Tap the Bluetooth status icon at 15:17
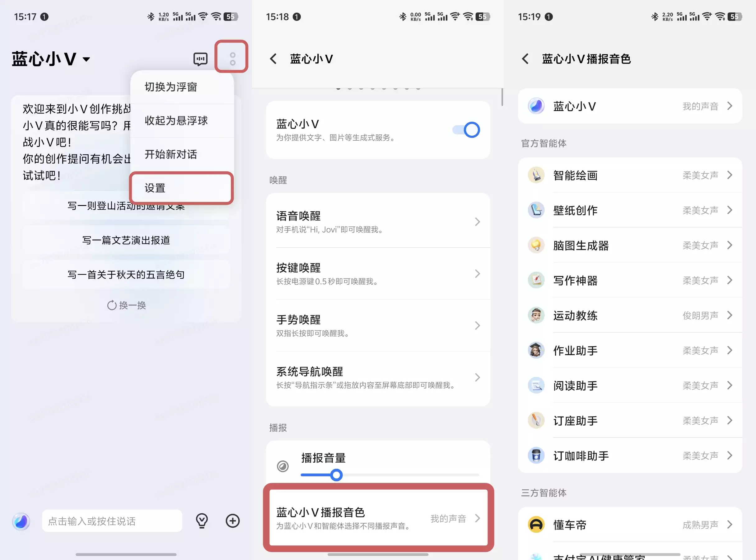 click(151, 16)
